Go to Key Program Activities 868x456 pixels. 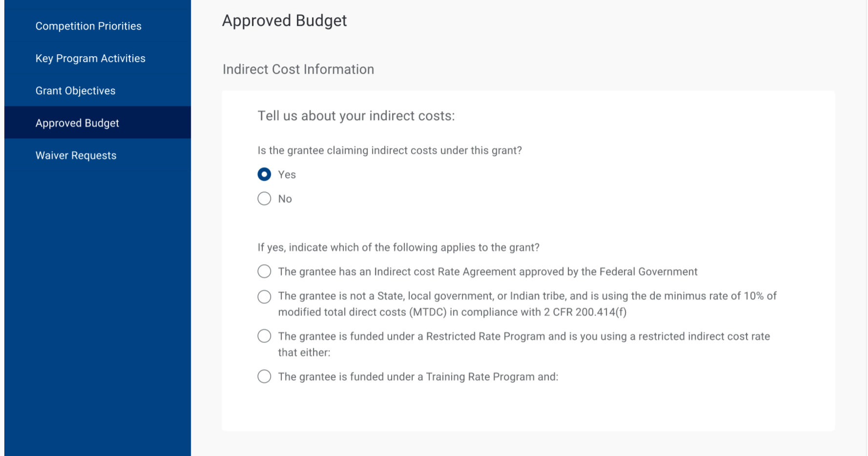click(x=90, y=59)
